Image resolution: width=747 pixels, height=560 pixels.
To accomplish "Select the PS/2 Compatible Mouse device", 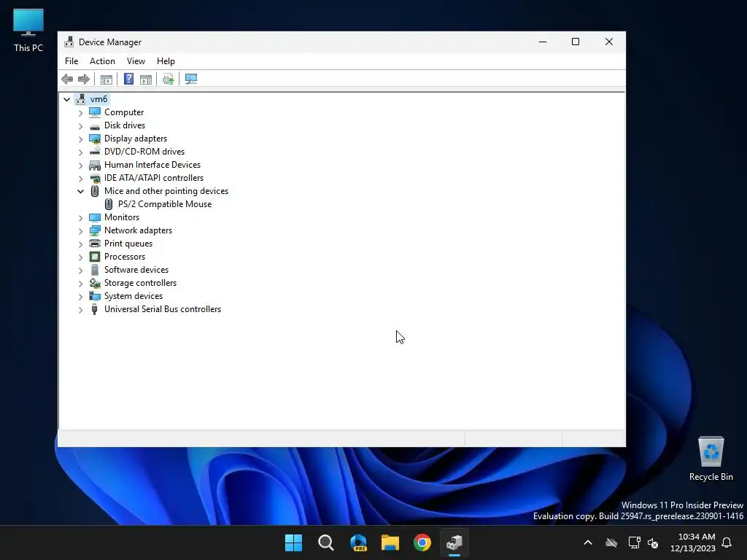I will coord(165,204).
